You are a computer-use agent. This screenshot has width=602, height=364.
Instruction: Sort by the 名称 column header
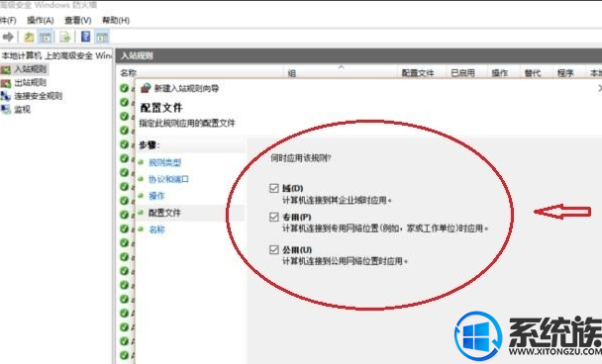point(129,73)
